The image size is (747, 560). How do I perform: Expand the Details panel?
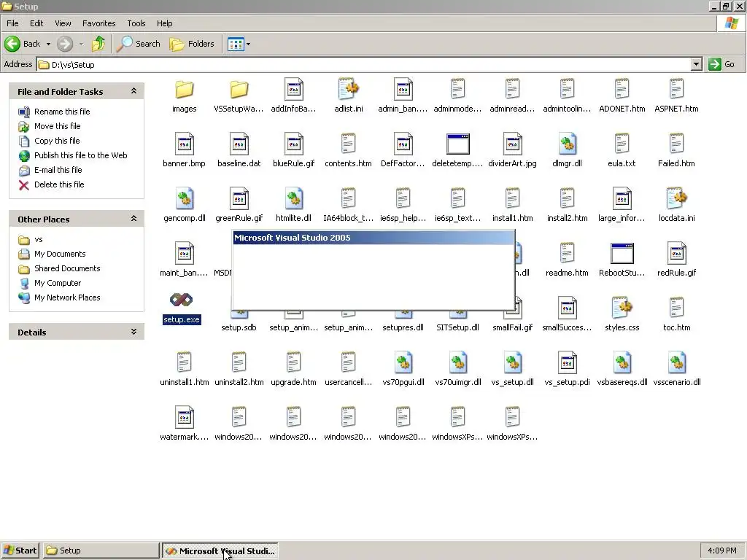coord(134,332)
